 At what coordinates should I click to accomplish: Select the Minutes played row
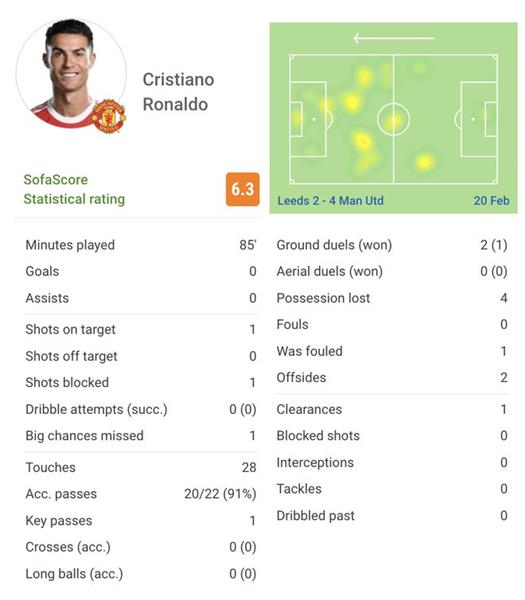click(x=141, y=245)
